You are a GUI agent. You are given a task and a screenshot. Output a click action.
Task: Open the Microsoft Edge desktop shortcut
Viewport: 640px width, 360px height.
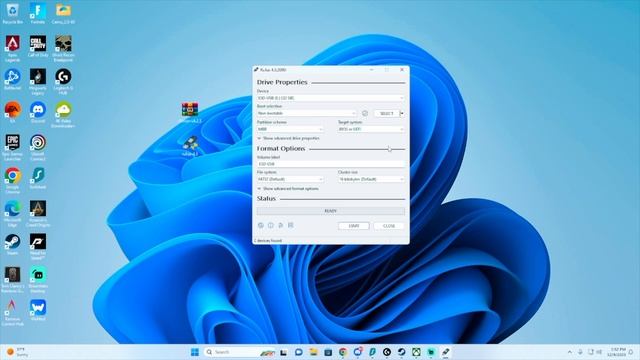coord(12,213)
